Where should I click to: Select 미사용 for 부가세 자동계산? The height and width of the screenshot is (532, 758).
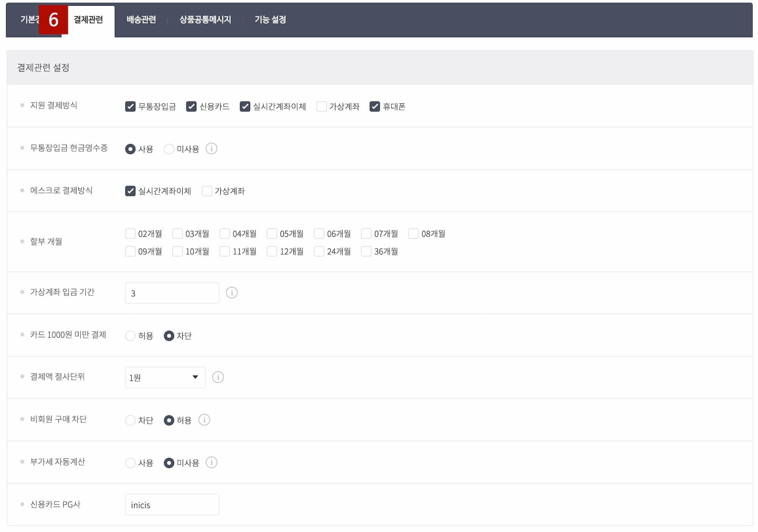click(x=169, y=463)
